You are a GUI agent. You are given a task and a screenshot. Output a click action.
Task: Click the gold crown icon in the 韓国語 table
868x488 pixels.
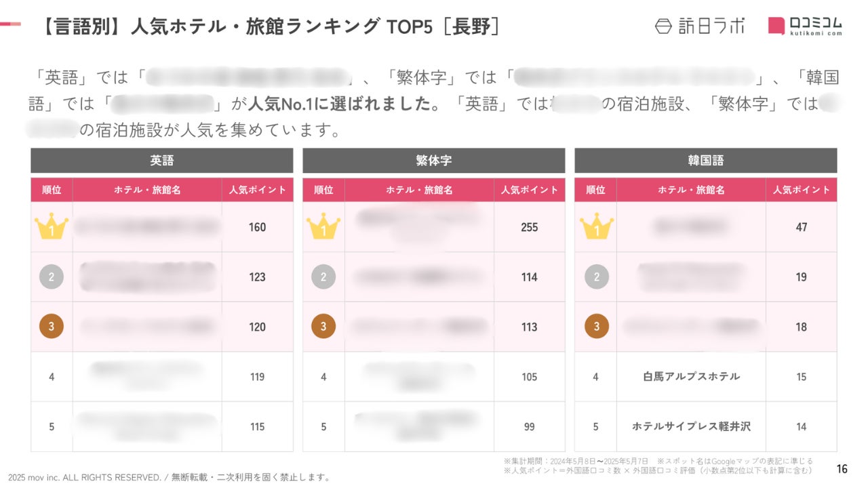[x=596, y=227]
